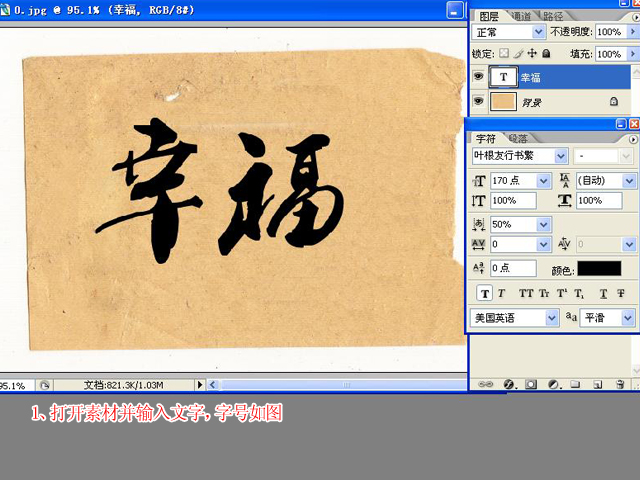640x480 pixels.
Task: Apply strikethrough style in Character panel
Action: [621, 294]
